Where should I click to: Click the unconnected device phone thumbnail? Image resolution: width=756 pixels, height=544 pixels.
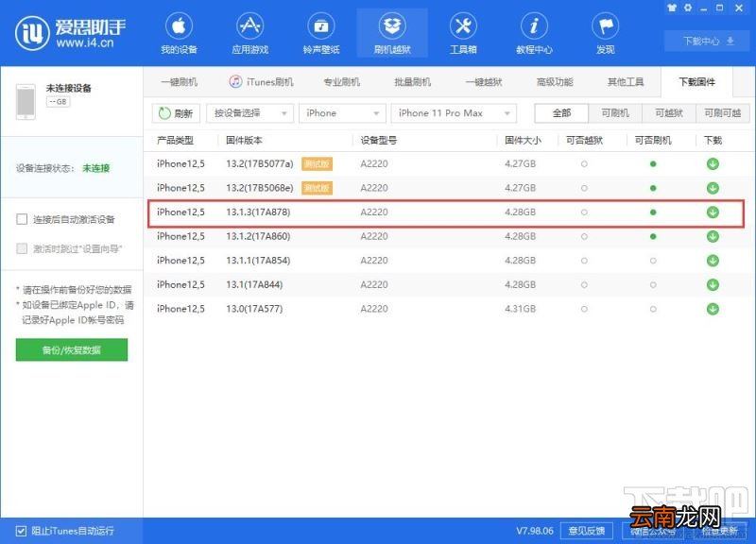pos(26,102)
